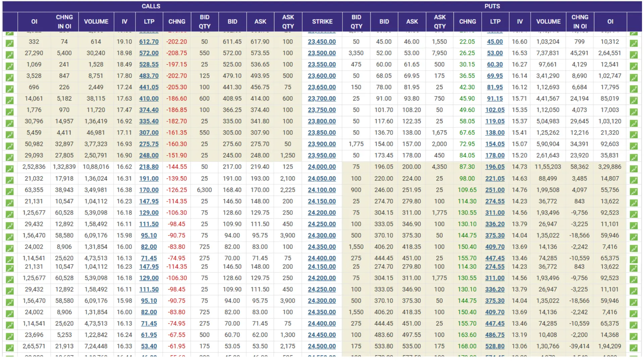This screenshot has width=644, height=362.
Task: Open the 23,500.00 strike link
Action: pyautogui.click(x=322, y=53)
